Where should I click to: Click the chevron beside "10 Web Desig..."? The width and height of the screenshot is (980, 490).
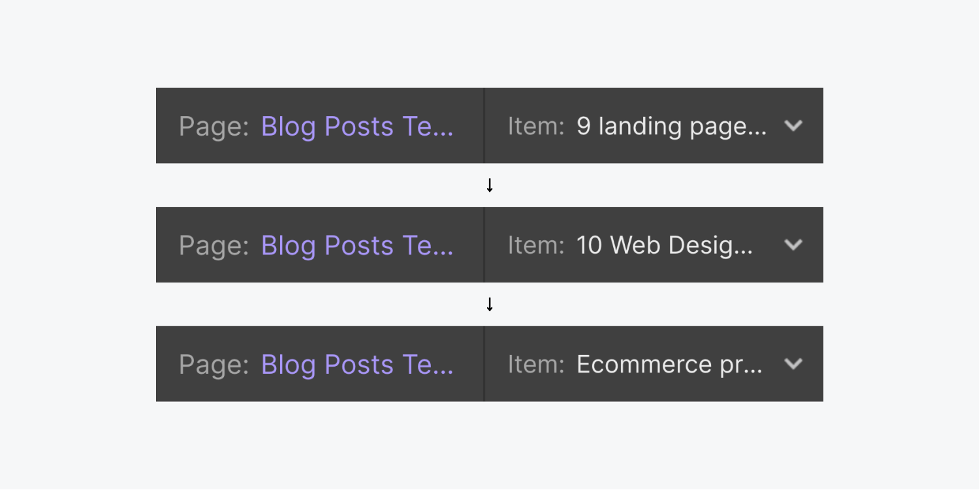pyautogui.click(x=793, y=245)
